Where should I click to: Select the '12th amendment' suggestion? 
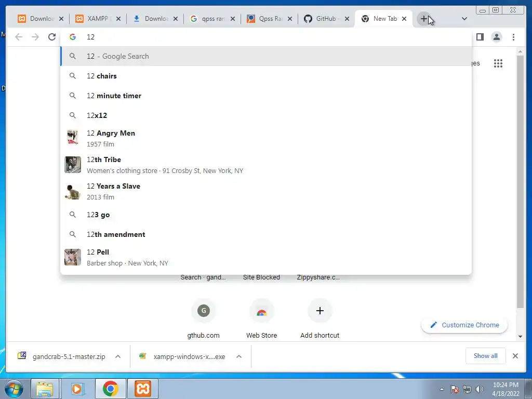pyautogui.click(x=266, y=234)
